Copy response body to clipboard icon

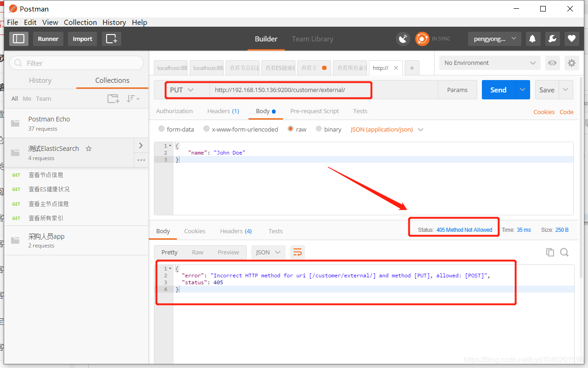click(x=550, y=252)
